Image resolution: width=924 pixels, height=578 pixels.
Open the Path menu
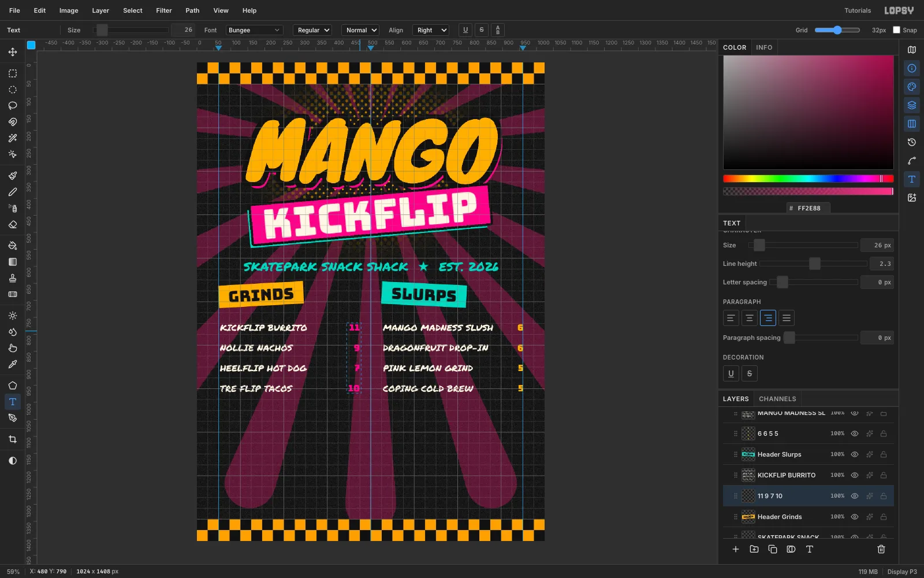[192, 10]
